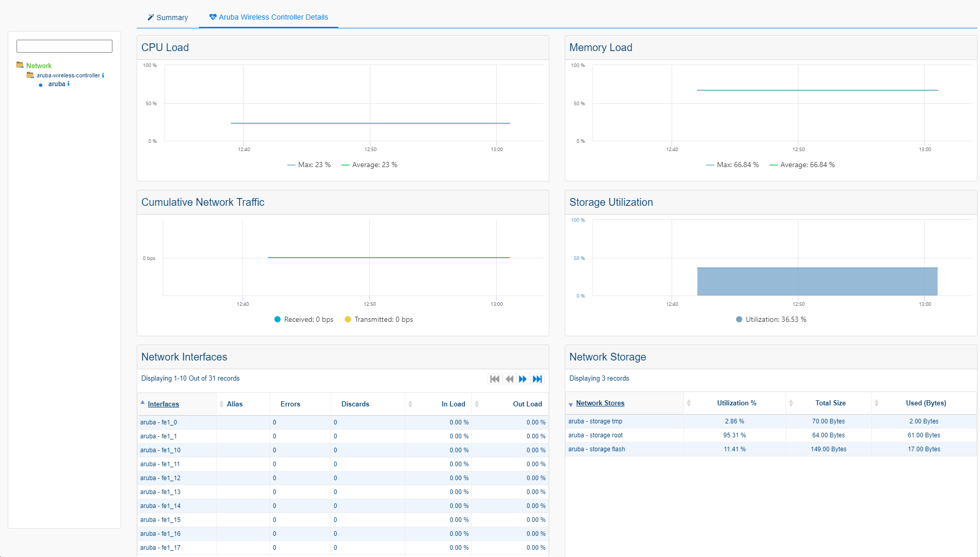Toggle Transmitted series in traffic chart legend
This screenshot has height=557, width=980.
pos(378,320)
